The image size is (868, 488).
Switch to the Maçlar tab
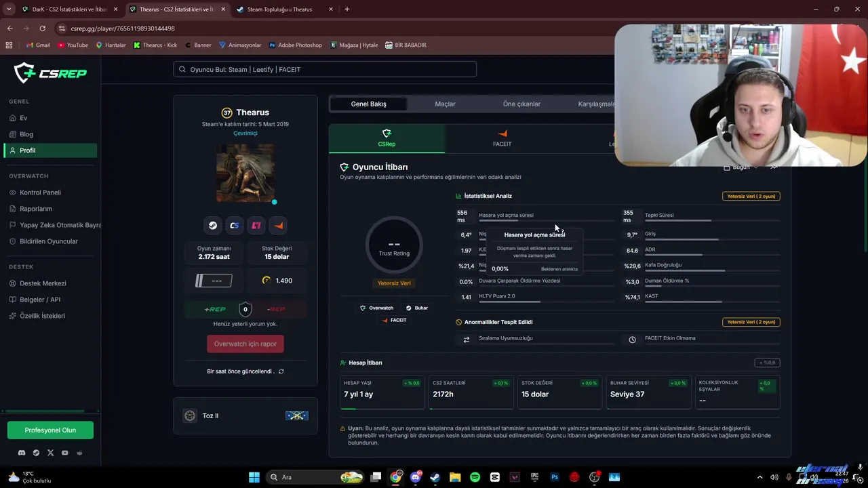[x=445, y=104]
